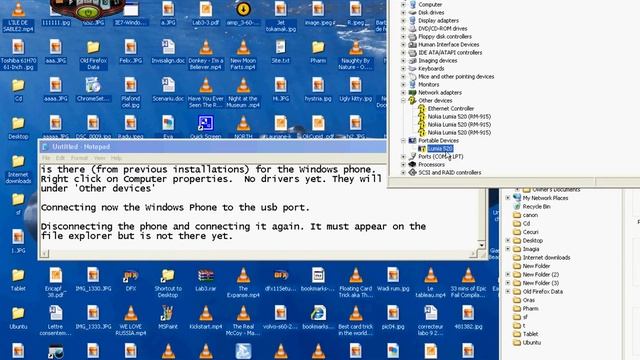
Task: Select the Lumia 520 portable device entry
Action: click(x=440, y=149)
